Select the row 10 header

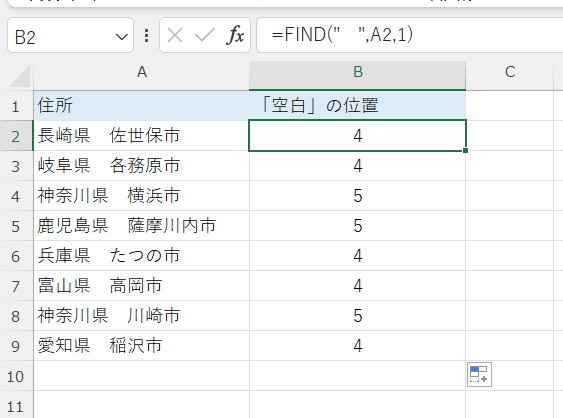(16, 376)
